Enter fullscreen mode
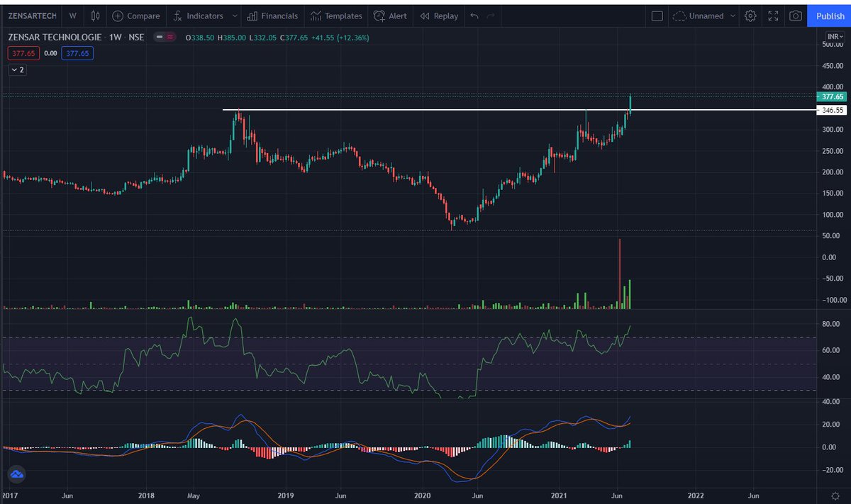Screen dimensions: 851x504 coord(774,16)
